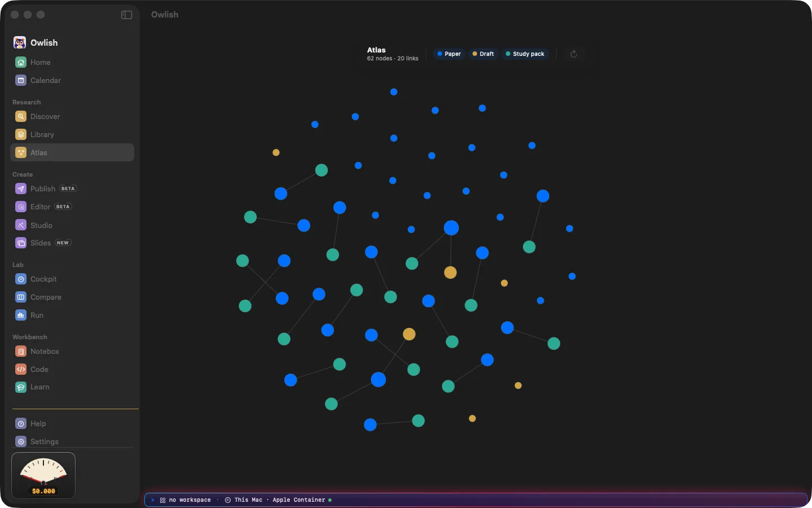Click no workspace in status bar
This screenshot has height=508, width=812.
(x=190, y=500)
